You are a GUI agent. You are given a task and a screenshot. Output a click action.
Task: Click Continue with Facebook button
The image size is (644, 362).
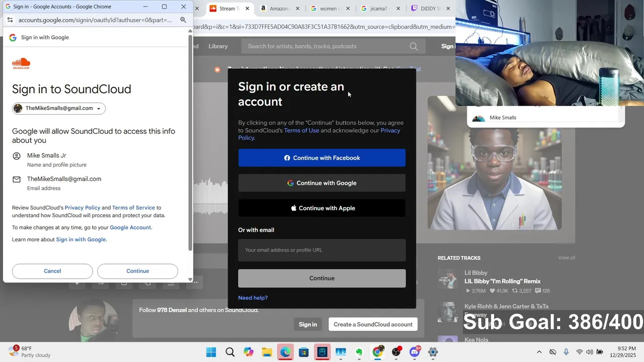[x=322, y=158]
